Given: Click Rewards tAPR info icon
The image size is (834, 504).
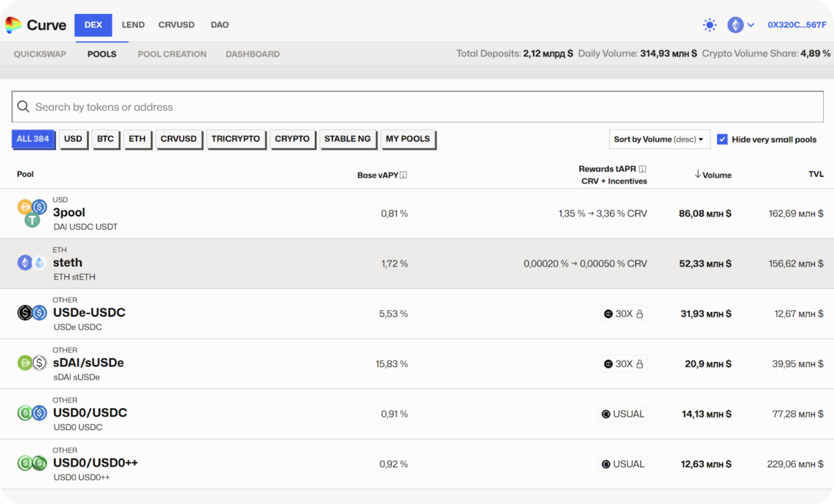Looking at the screenshot, I should pyautogui.click(x=643, y=169).
